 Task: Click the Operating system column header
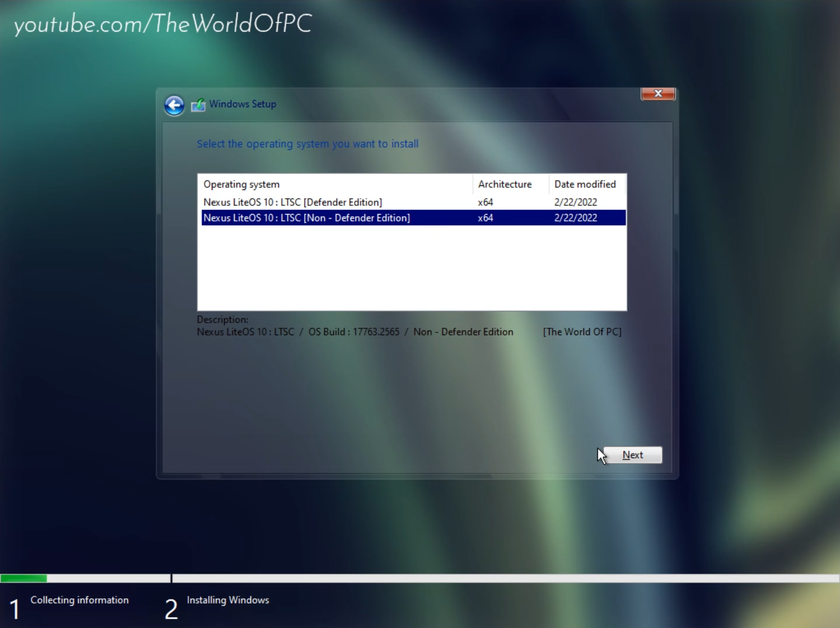coord(335,184)
